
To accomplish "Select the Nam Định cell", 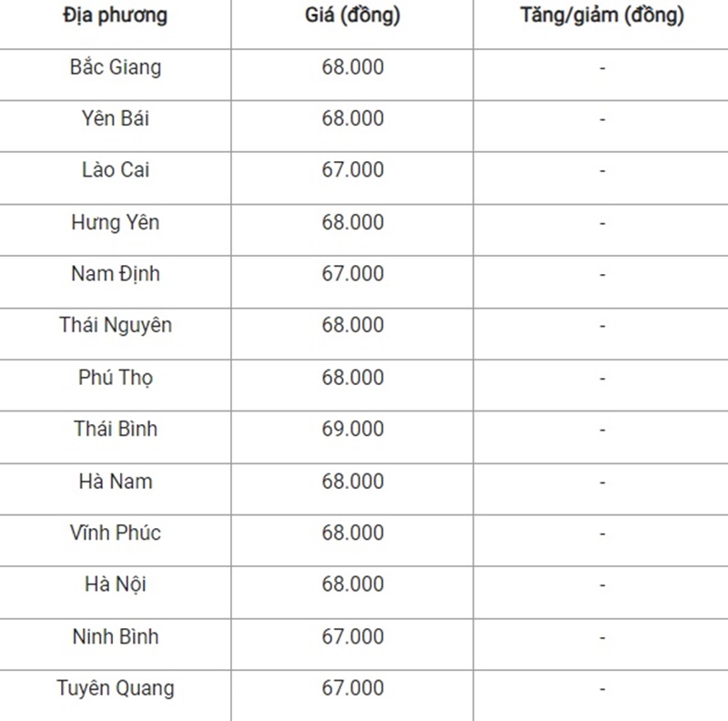I will (116, 274).
